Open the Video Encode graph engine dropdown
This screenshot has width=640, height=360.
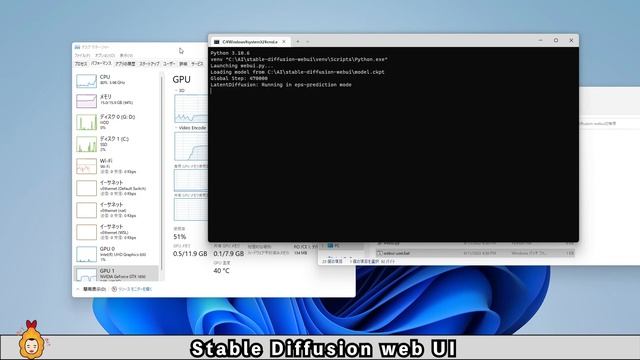[x=191, y=128]
